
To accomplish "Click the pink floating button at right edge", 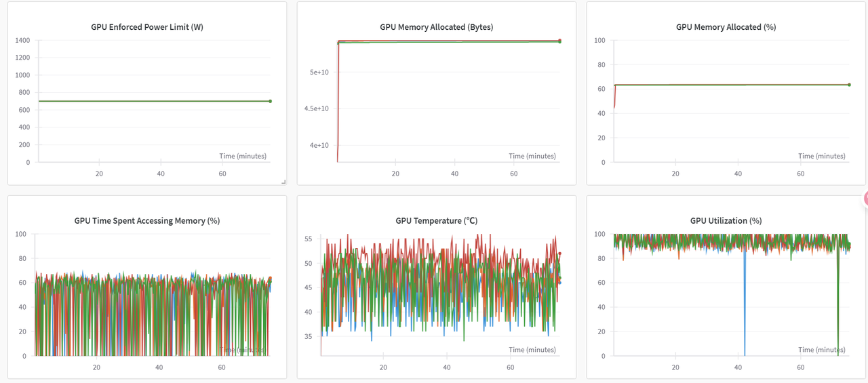I will click(x=865, y=199).
